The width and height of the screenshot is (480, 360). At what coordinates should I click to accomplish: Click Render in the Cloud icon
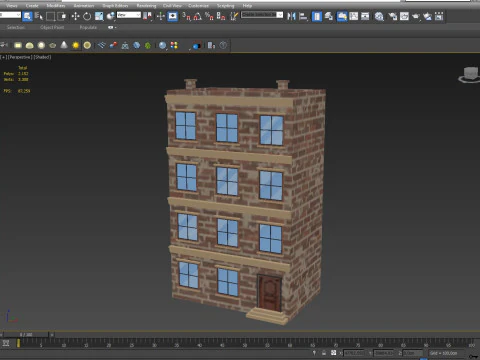pyautogui.click(x=428, y=16)
